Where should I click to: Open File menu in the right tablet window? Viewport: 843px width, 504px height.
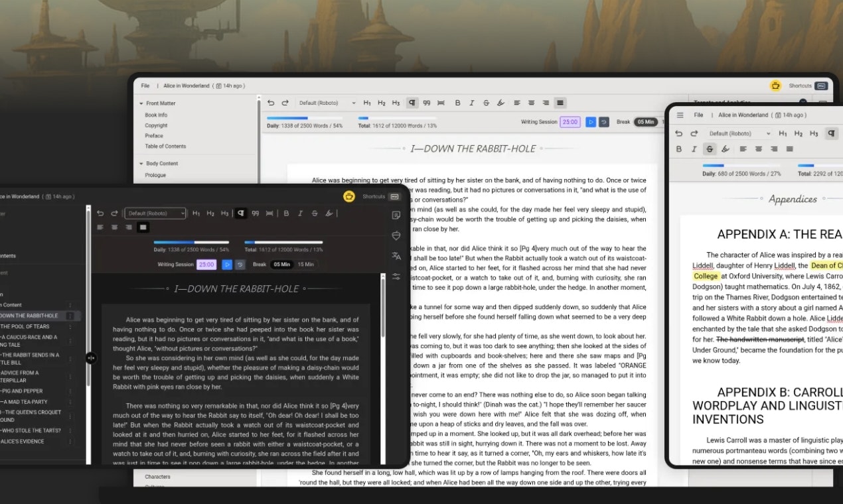[698, 115]
